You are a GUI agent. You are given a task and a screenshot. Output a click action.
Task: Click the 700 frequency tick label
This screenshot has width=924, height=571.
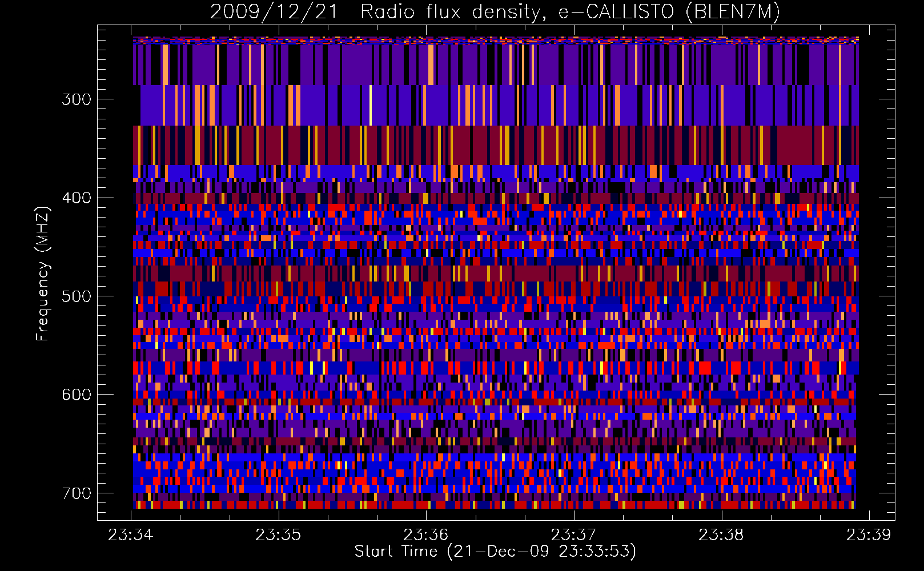tap(77, 493)
